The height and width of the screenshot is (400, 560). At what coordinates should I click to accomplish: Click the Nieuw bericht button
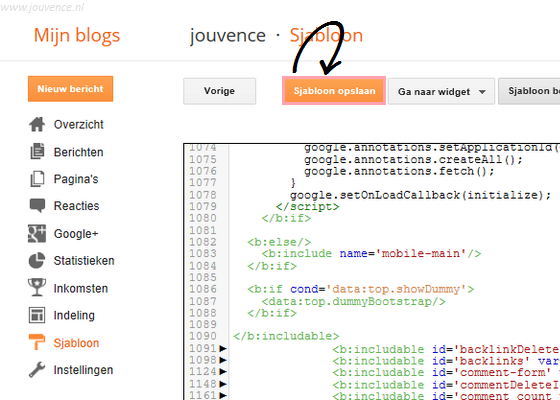(x=71, y=89)
